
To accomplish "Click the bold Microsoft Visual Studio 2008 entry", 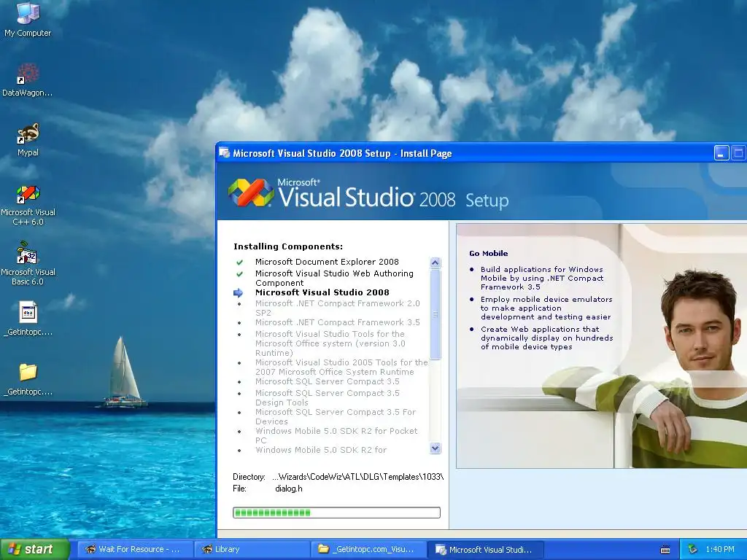I will click(x=322, y=292).
